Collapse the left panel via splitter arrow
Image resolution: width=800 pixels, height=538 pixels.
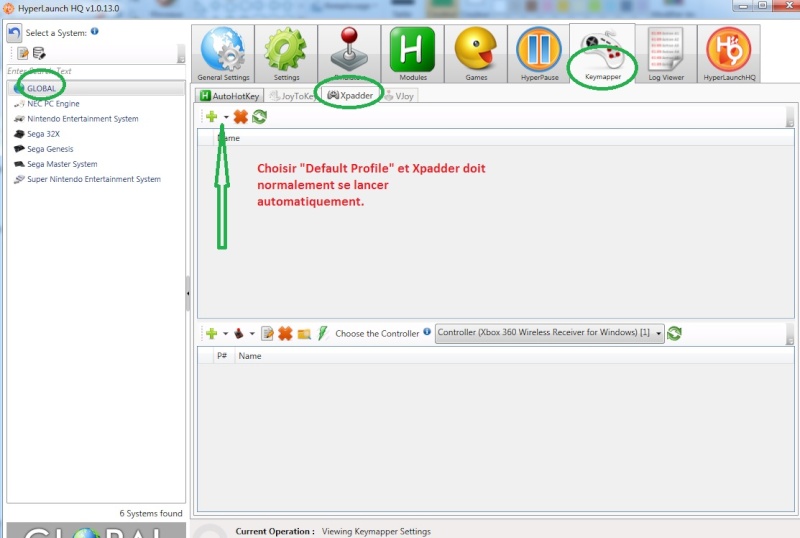pyautogui.click(x=188, y=294)
